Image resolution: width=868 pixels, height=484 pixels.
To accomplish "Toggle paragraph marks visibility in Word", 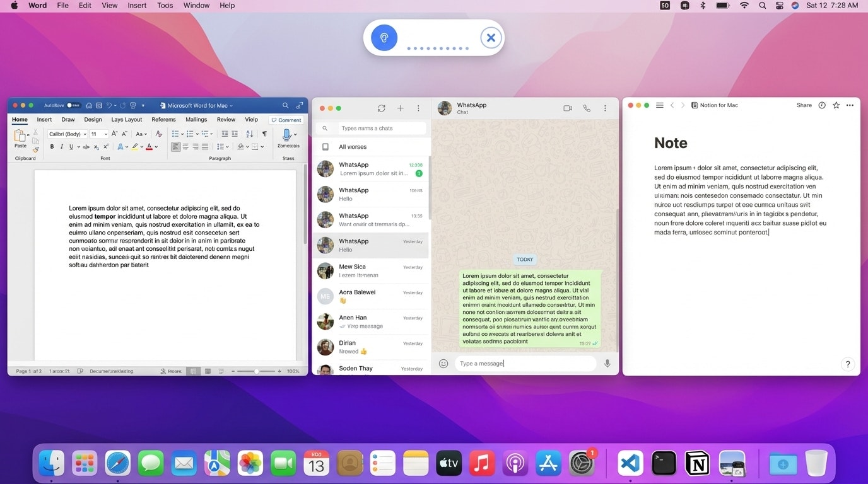I will tap(264, 134).
